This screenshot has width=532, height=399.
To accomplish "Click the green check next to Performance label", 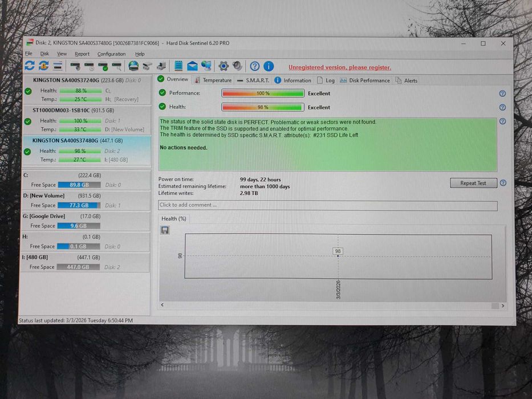I will click(162, 92).
